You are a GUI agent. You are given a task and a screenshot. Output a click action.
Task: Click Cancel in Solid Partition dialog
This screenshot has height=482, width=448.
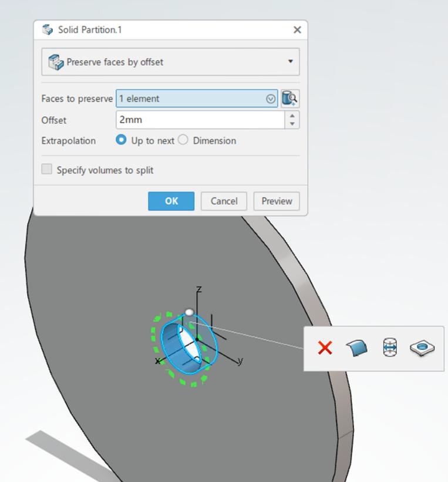point(224,201)
